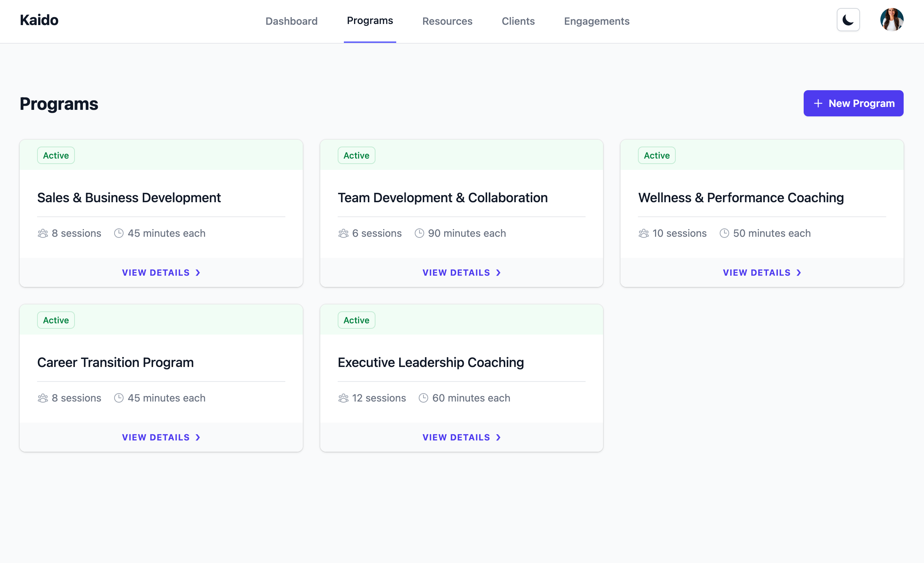Toggle the Active badge on Career Transition Program

click(x=56, y=320)
